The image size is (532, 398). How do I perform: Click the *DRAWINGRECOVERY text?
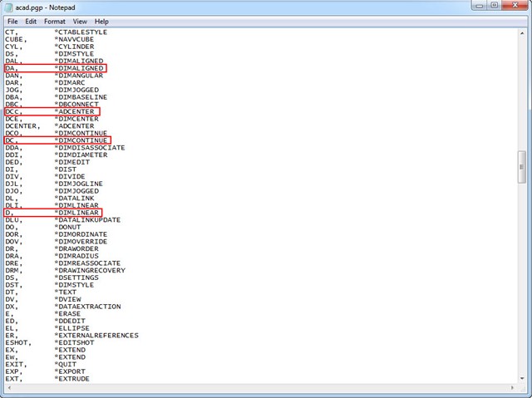click(90, 271)
